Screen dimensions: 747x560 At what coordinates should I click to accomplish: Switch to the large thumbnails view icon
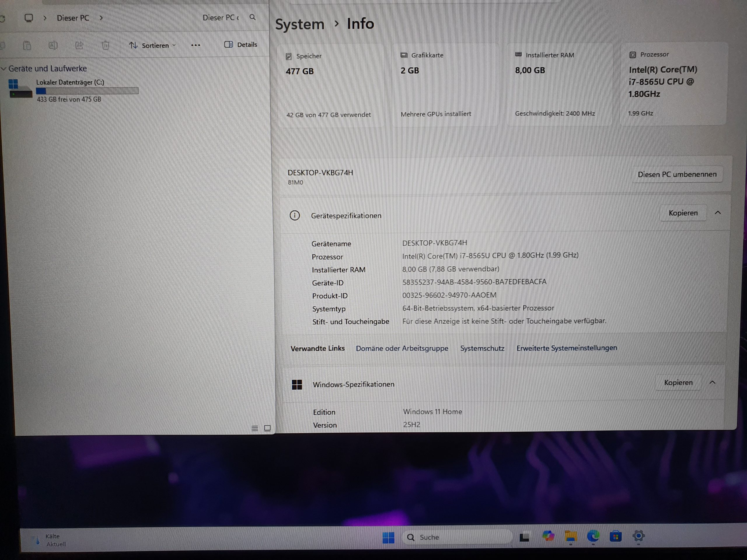tap(267, 428)
